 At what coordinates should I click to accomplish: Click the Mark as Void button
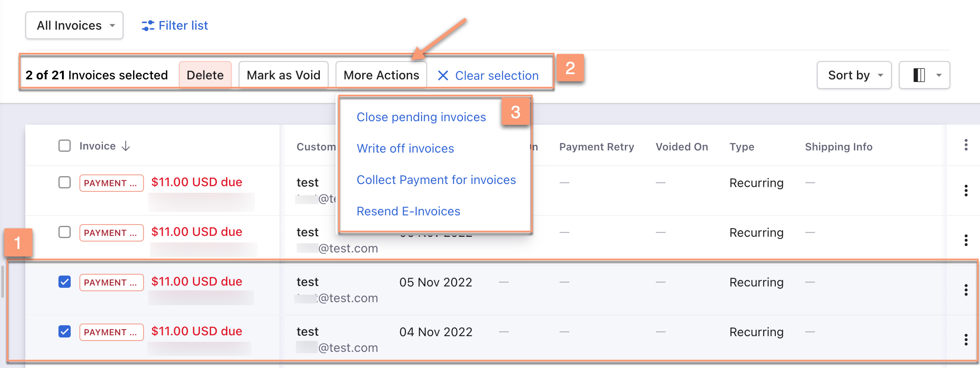284,75
